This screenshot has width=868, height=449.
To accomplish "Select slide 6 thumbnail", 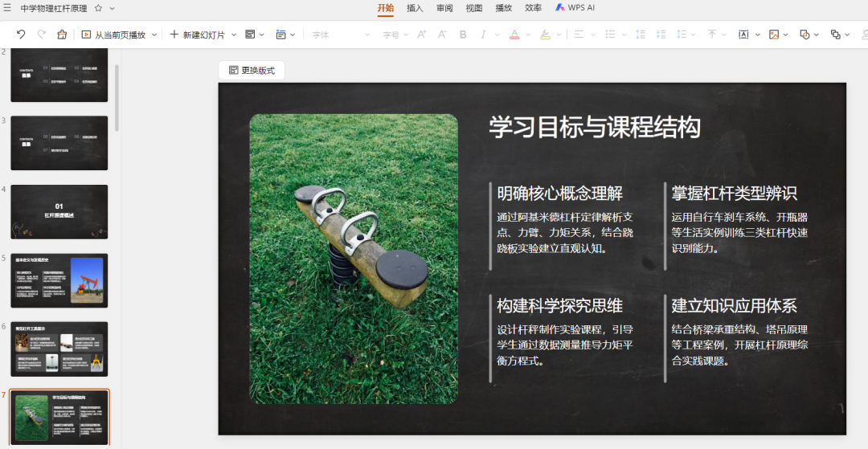I will tap(59, 349).
